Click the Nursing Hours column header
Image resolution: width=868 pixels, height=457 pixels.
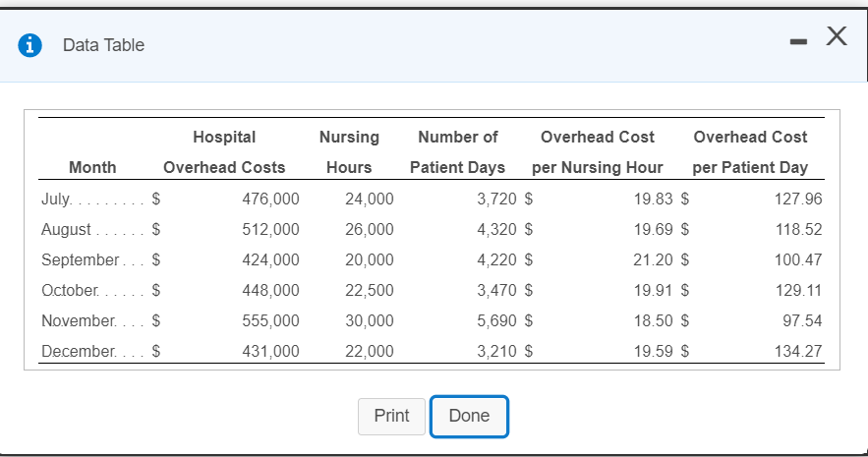pyautogui.click(x=349, y=152)
